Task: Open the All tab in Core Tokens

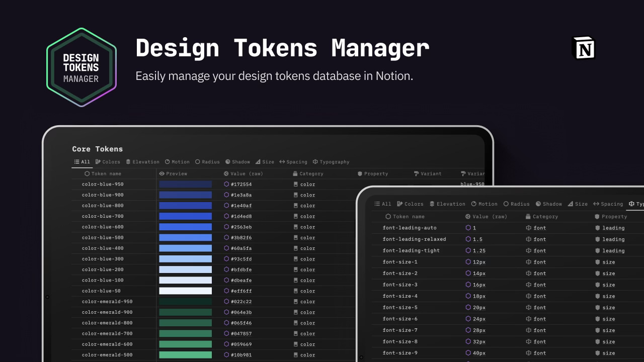Action: [82, 162]
